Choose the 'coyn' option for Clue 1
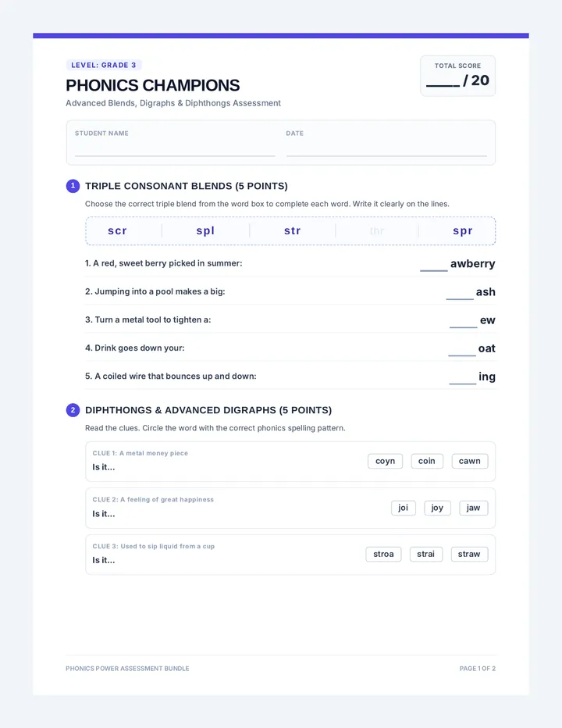Screen dimensions: 562x728 point(385,461)
